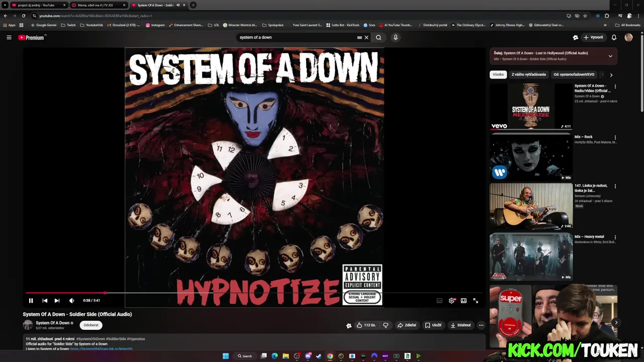Go to YouTube Premium home logo
This screenshot has width=644, height=362.
[x=31, y=37]
